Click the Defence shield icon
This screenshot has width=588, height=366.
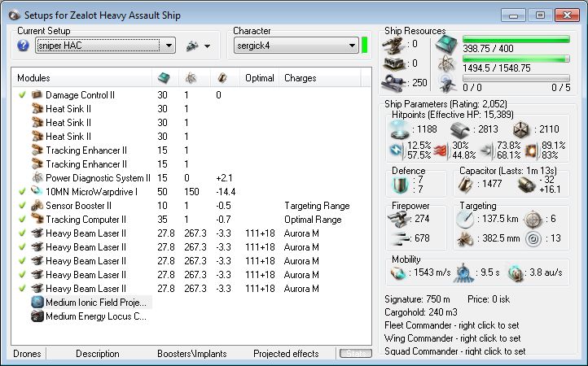[x=401, y=185]
